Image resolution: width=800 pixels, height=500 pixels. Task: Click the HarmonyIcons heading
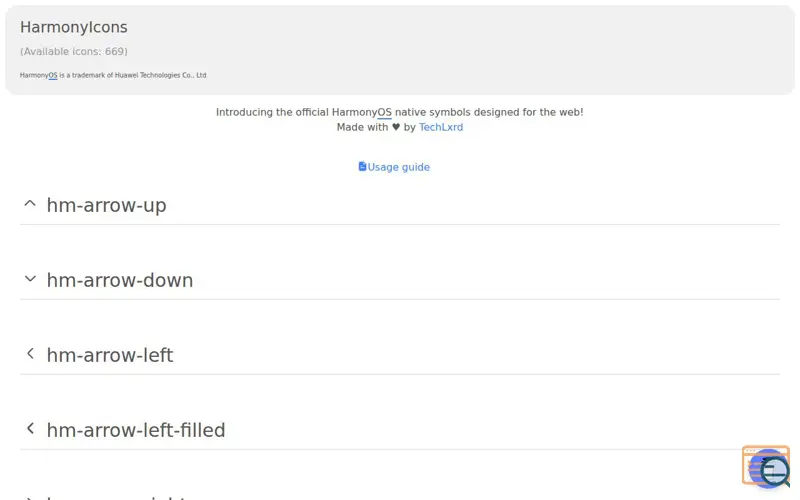[73, 27]
